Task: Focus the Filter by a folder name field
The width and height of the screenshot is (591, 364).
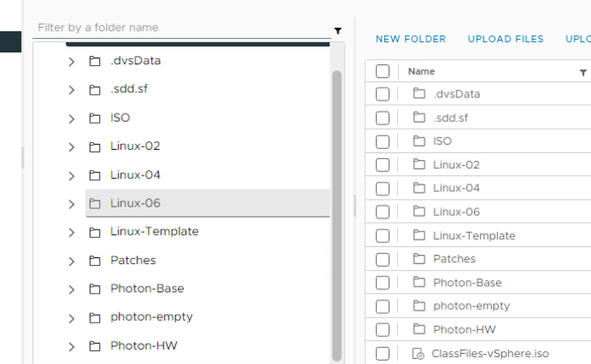Action: click(x=182, y=28)
